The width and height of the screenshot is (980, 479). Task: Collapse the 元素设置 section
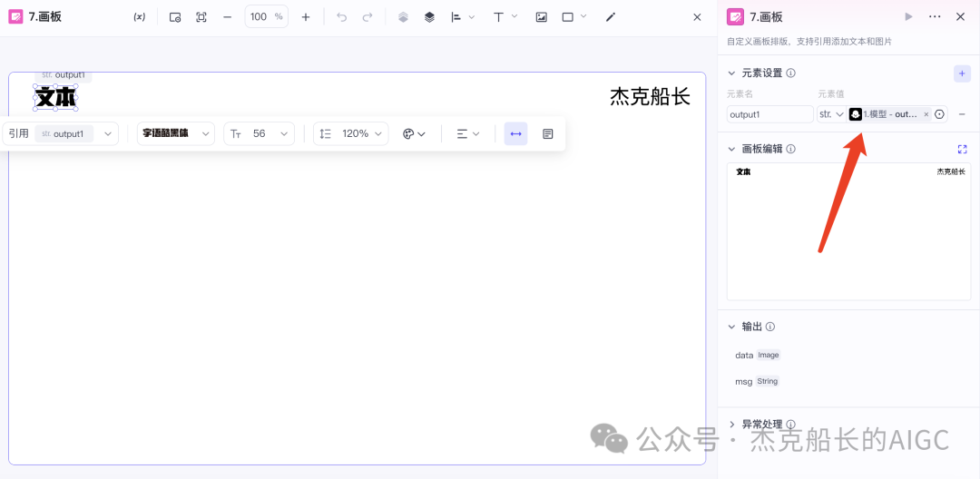pyautogui.click(x=732, y=73)
